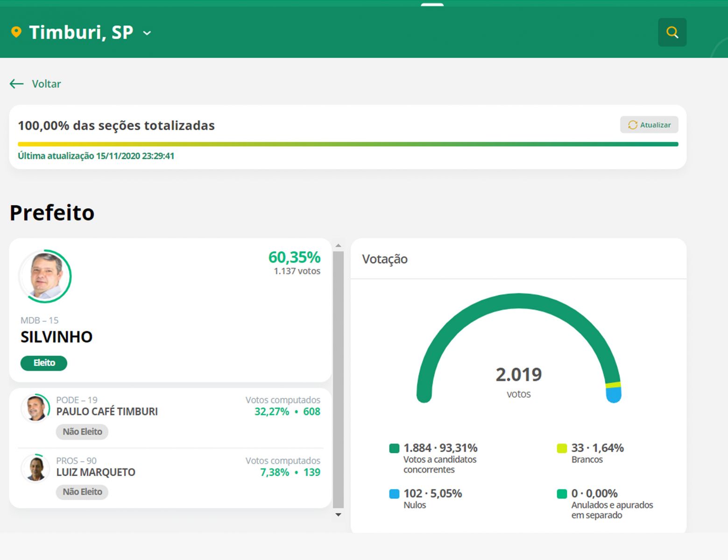This screenshot has width=728, height=560.
Task: Click the sections totalized progress bar
Action: pyautogui.click(x=347, y=144)
